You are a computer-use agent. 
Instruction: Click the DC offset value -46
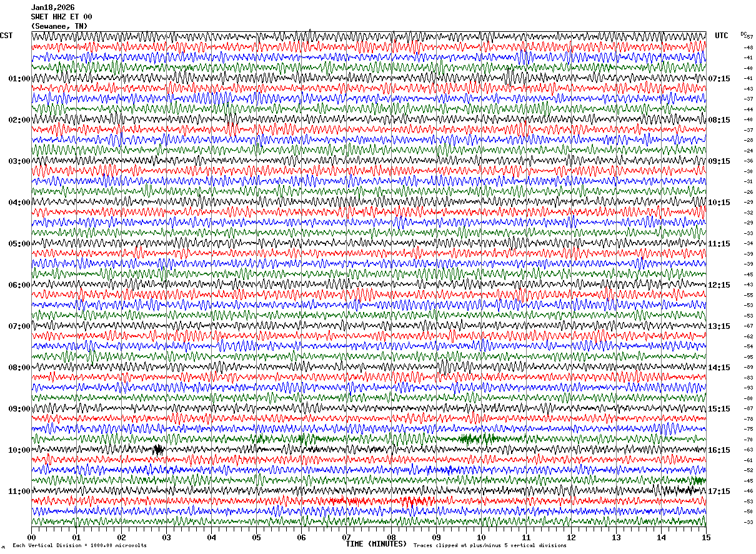pyautogui.click(x=749, y=491)
